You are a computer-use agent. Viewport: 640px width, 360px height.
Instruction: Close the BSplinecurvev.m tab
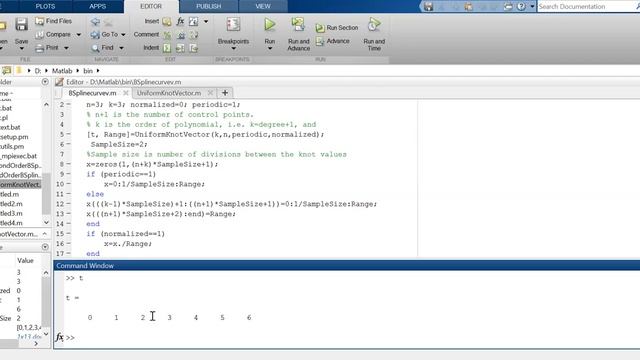click(x=126, y=93)
